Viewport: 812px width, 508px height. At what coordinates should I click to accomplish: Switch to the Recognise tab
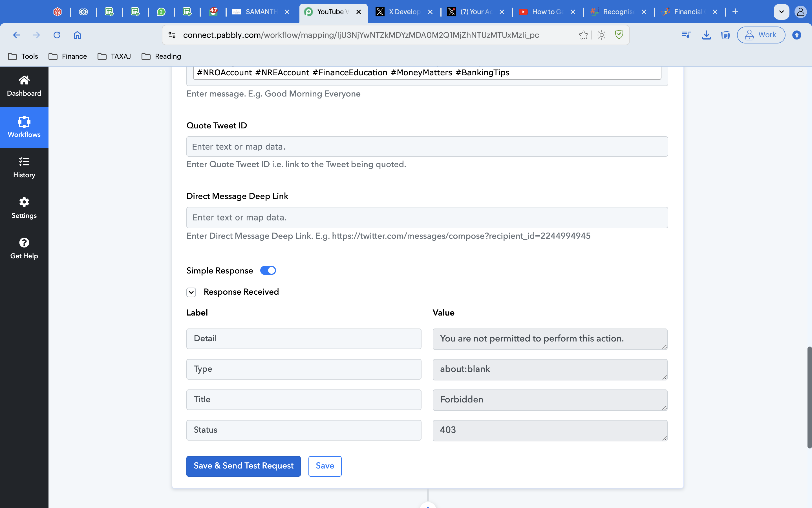click(x=618, y=12)
